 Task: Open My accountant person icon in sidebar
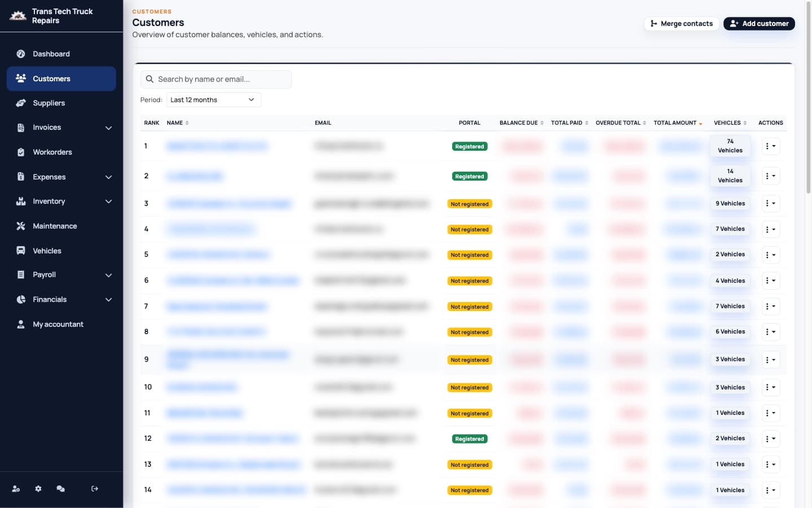pyautogui.click(x=21, y=324)
